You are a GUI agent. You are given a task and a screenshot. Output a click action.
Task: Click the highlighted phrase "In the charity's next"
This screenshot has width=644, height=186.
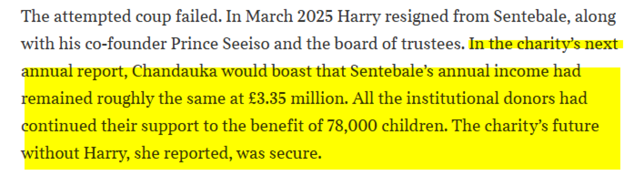coord(543,44)
